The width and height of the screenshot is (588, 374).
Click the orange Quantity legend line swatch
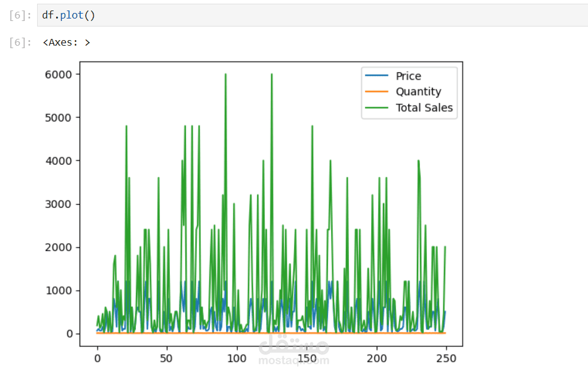click(377, 91)
